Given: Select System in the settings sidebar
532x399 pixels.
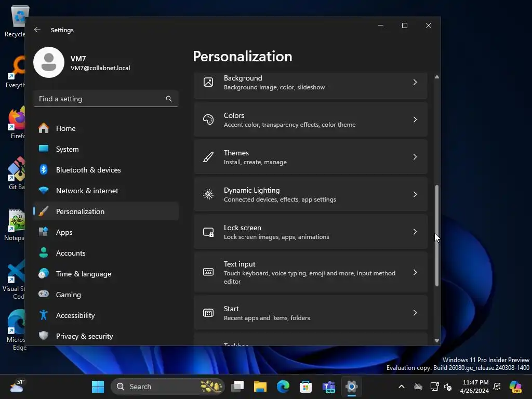Looking at the screenshot, I should tap(106, 149).
